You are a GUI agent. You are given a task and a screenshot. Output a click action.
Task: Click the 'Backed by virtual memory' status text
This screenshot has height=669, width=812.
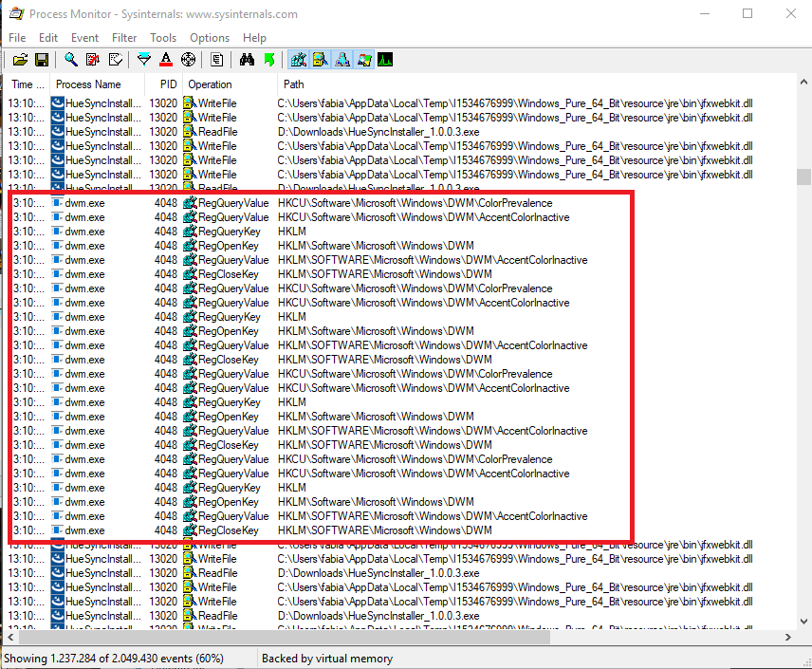click(x=327, y=659)
